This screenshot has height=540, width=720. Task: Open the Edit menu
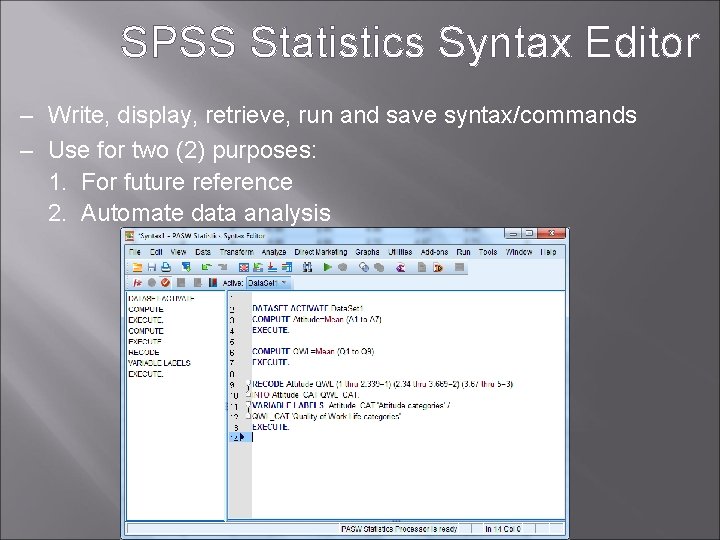click(156, 252)
